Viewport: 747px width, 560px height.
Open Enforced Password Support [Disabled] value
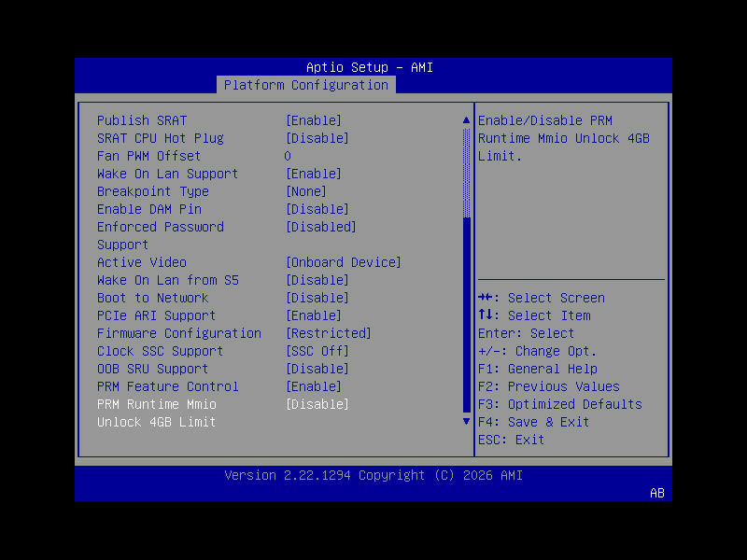coord(321,227)
